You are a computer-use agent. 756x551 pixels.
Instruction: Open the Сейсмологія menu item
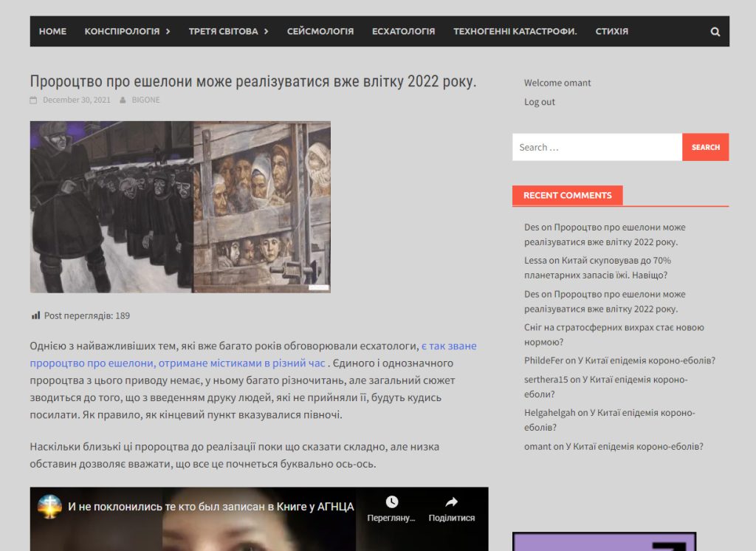coord(320,31)
